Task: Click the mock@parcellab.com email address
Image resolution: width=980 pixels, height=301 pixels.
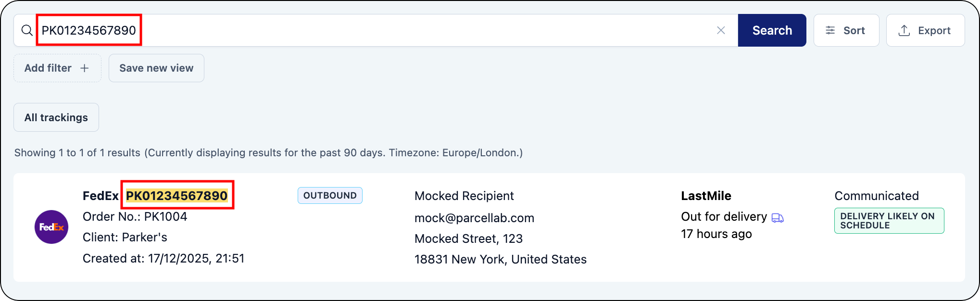Action: click(x=474, y=218)
